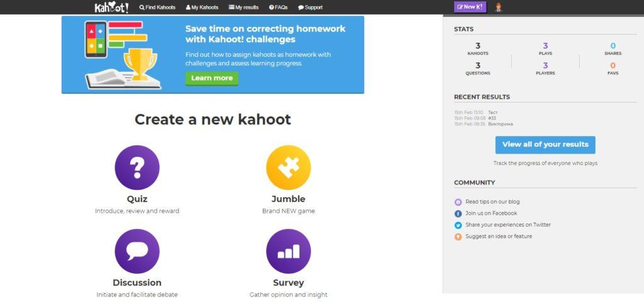
Task: Click the Jumble title label
Action: coord(288,200)
